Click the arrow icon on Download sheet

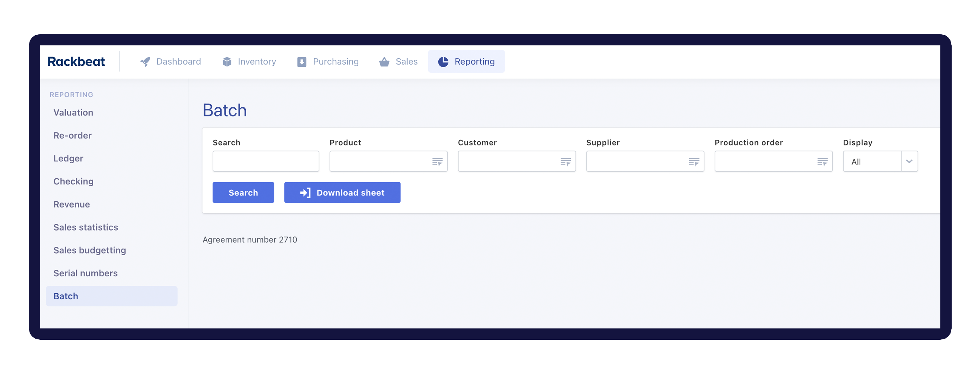point(305,193)
